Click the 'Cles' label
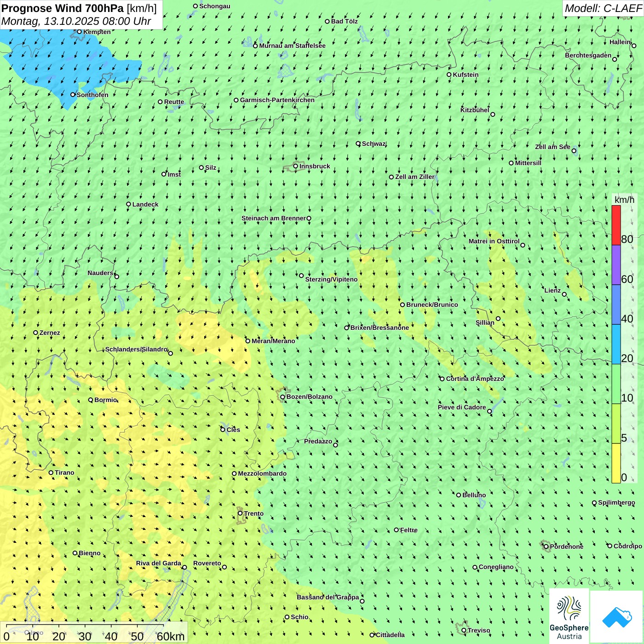 coord(233,430)
